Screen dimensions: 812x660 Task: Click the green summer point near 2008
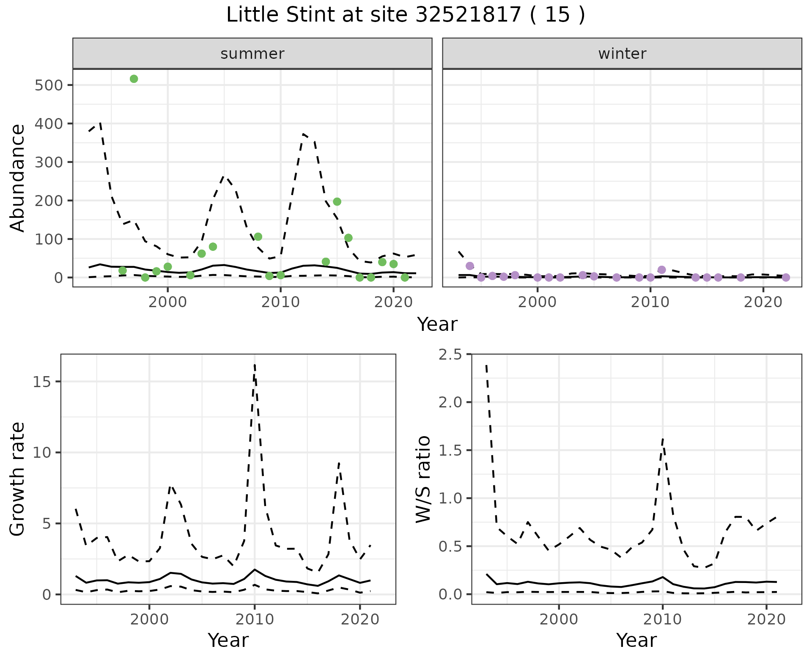tap(258, 236)
